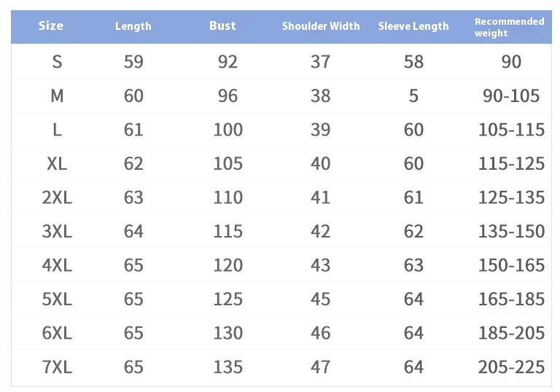Select the 7XL size row label
This screenshot has width=560, height=392.
(x=57, y=367)
